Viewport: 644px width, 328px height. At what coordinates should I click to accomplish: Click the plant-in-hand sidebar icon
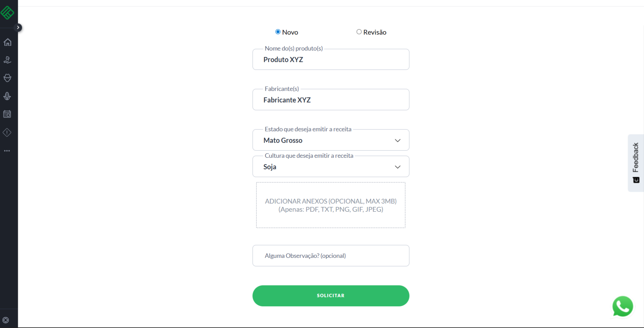pyautogui.click(x=7, y=60)
